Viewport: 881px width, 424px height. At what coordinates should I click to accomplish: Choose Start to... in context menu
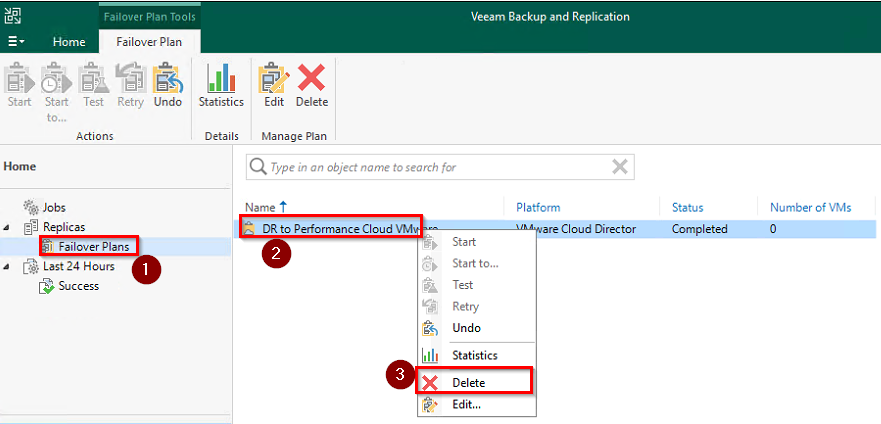477,263
